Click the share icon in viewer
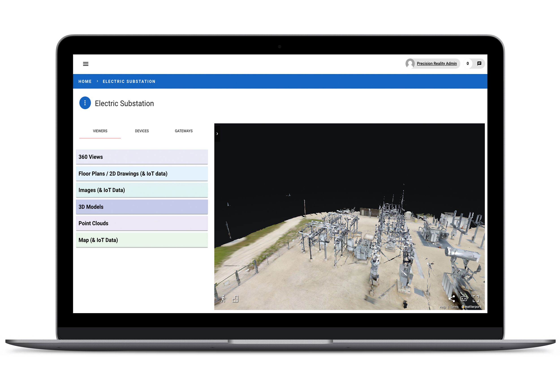Viewport: 560px width, 392px height. [x=451, y=299]
